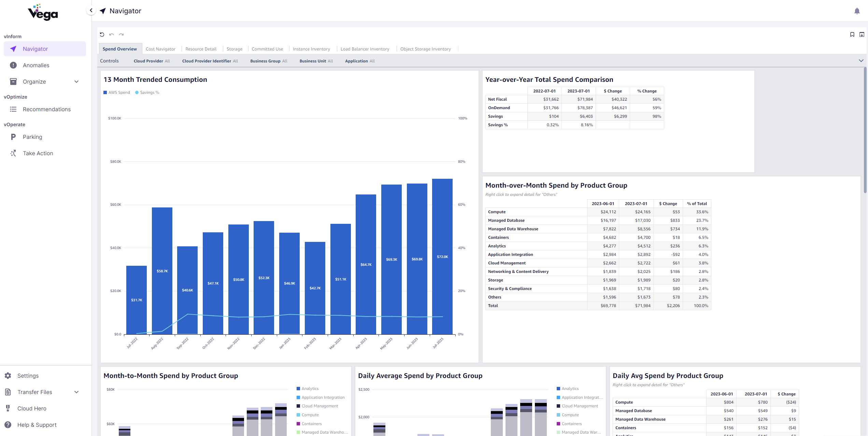Image resolution: width=868 pixels, height=436 pixels.
Task: Click the Others row in Month-over-Month table
Action: click(598, 297)
